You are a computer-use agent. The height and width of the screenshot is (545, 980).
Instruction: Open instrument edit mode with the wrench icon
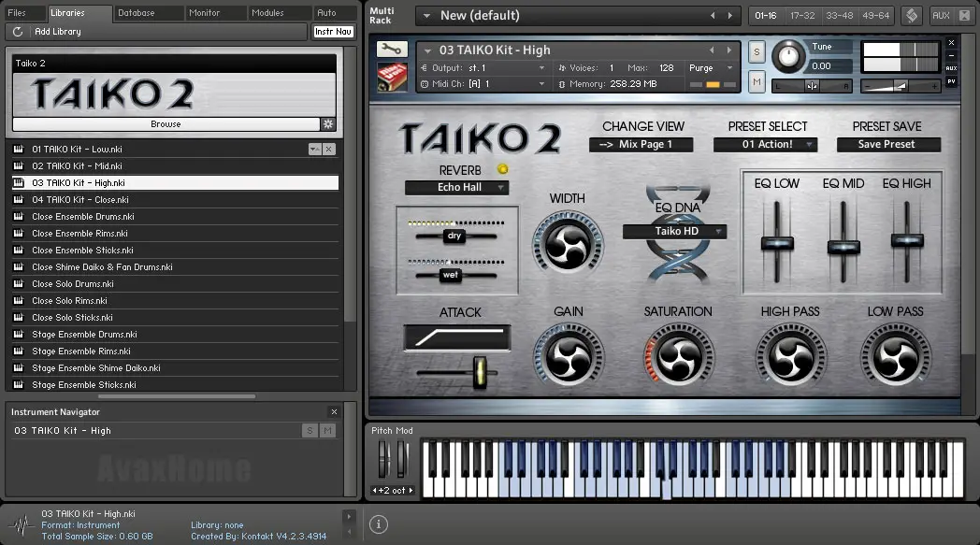point(392,49)
